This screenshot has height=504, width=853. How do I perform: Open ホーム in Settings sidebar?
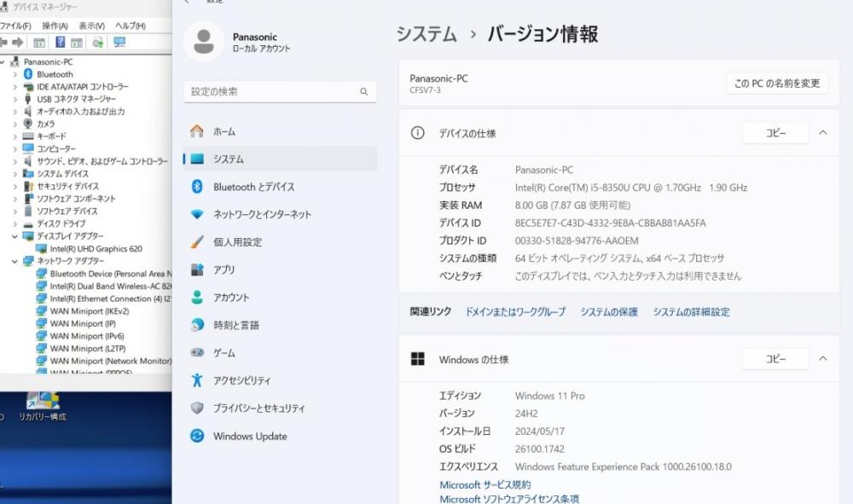point(280,131)
